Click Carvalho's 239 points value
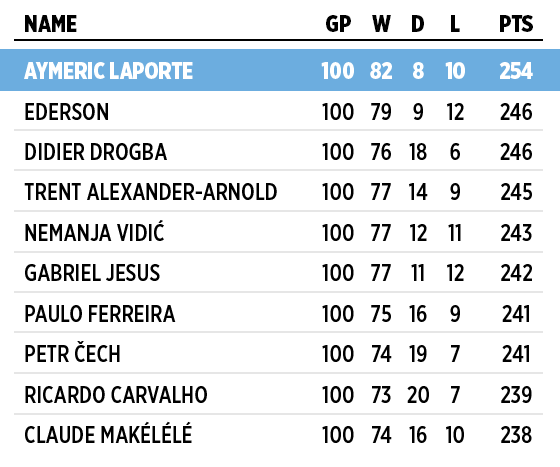The height and width of the screenshot is (467, 560). pos(516,395)
